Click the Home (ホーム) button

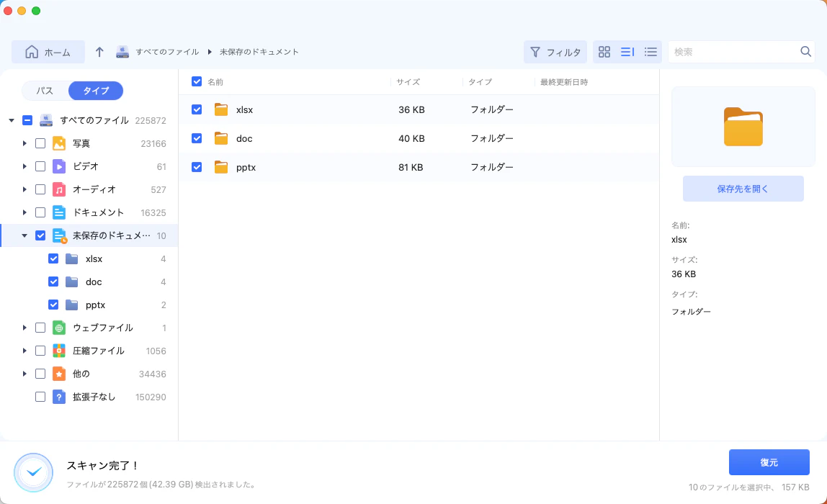(48, 52)
